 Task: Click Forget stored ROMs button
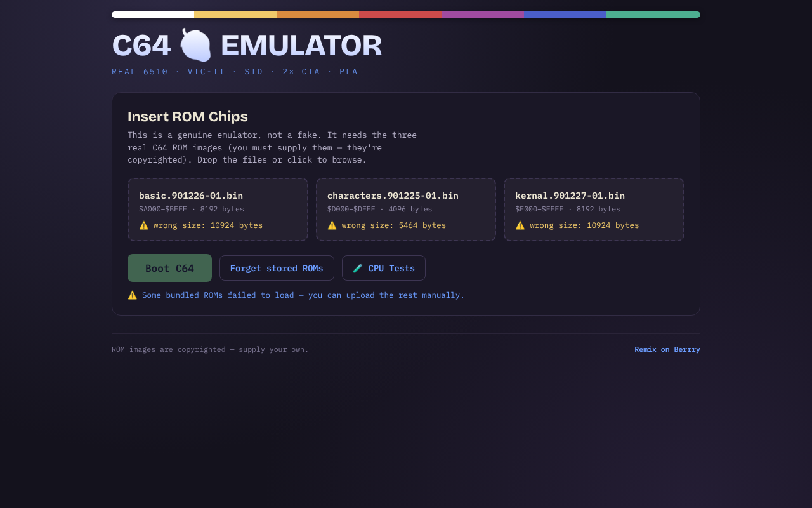[277, 268]
